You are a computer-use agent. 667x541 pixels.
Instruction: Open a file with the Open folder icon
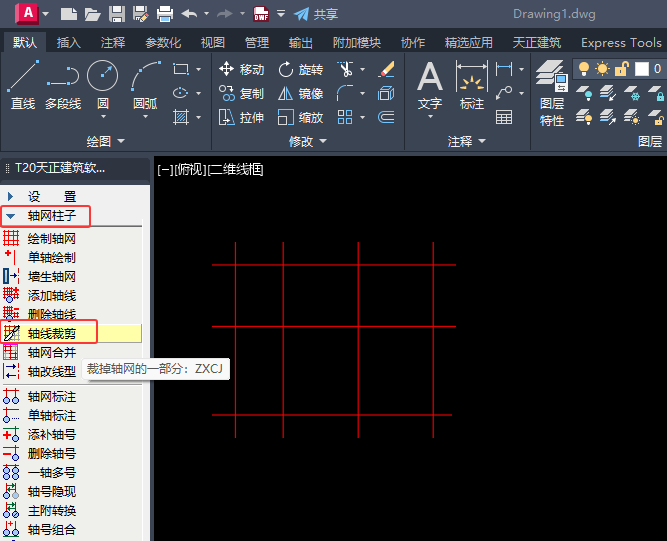(92, 14)
